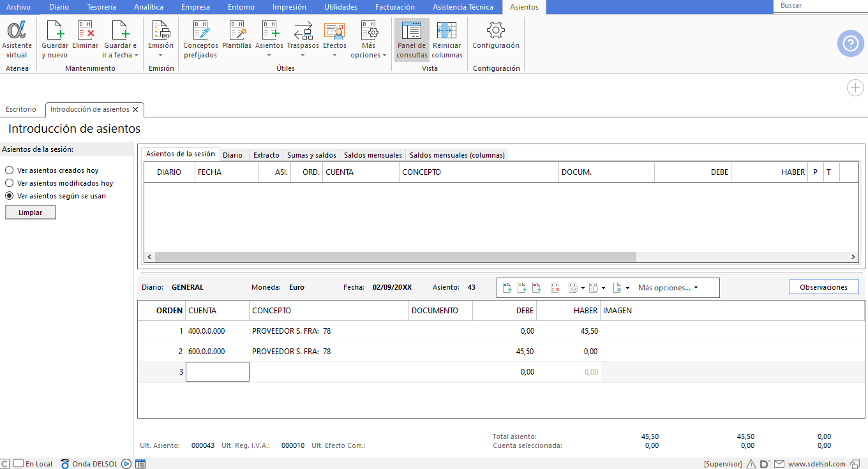The width and height of the screenshot is (868, 469).
Task: Expand the Asientos ribbon dropdown arrow
Action: pyautogui.click(x=269, y=56)
